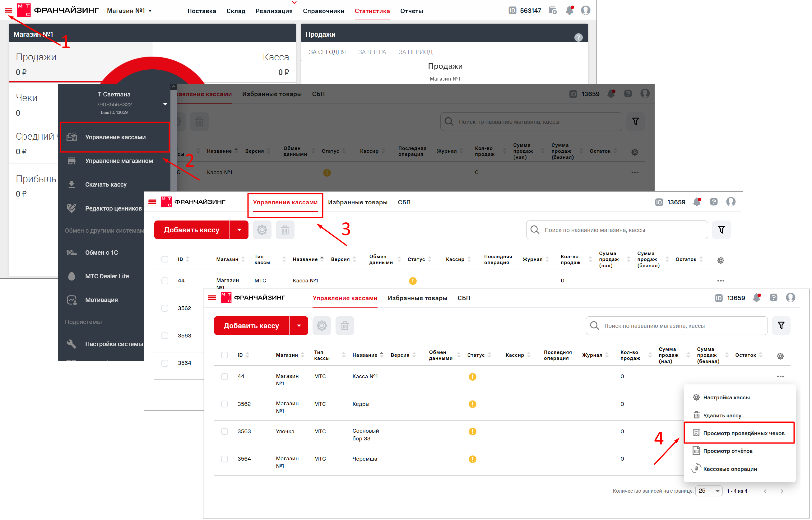Choose Просмотр отчётов from context menu
The height and width of the screenshot is (520, 812).
coord(740,452)
